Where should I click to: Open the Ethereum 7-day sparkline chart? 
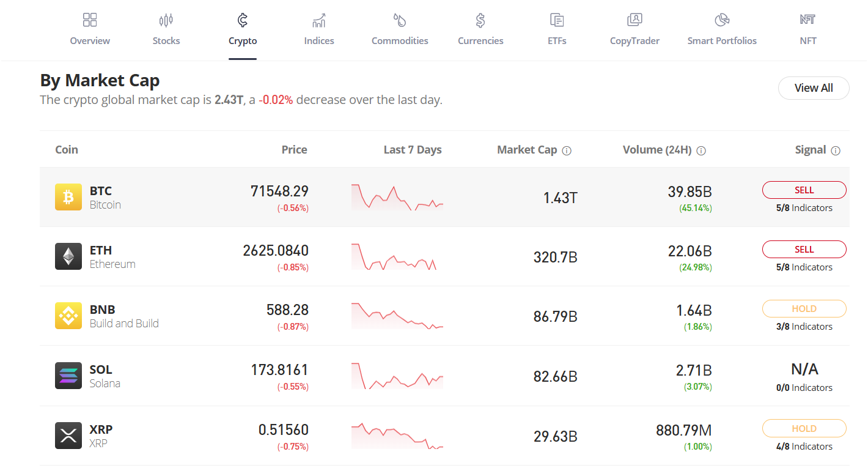[x=394, y=257]
